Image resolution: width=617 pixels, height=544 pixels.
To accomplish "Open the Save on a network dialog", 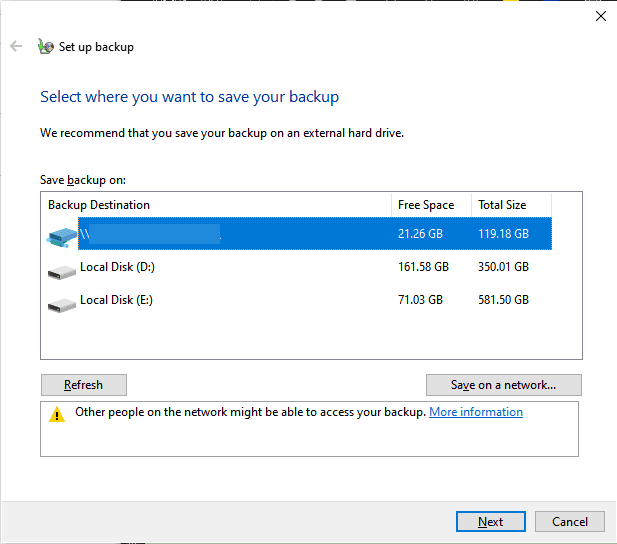I will point(503,385).
